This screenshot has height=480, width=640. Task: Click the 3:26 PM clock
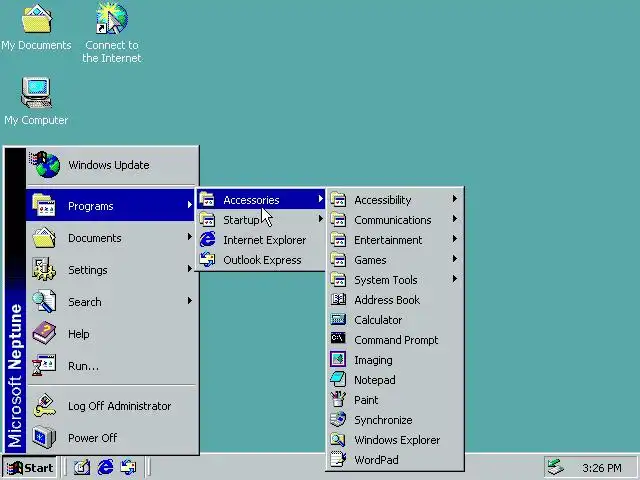(602, 468)
